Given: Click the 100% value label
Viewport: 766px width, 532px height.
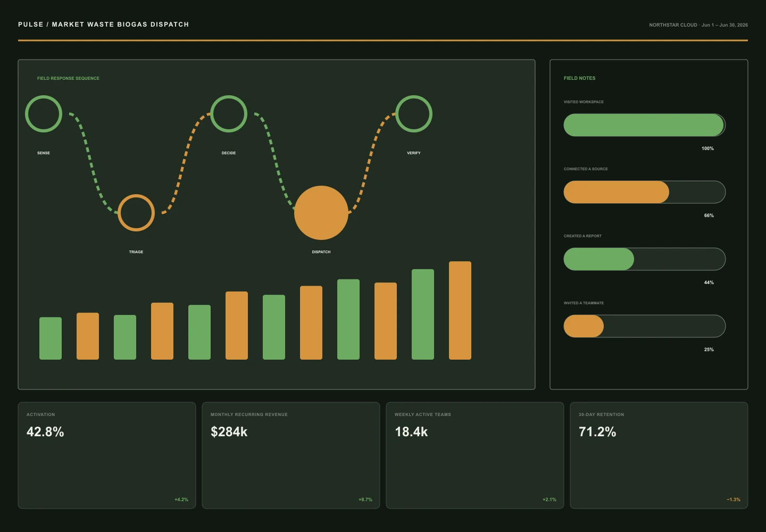Looking at the screenshot, I should [707, 148].
